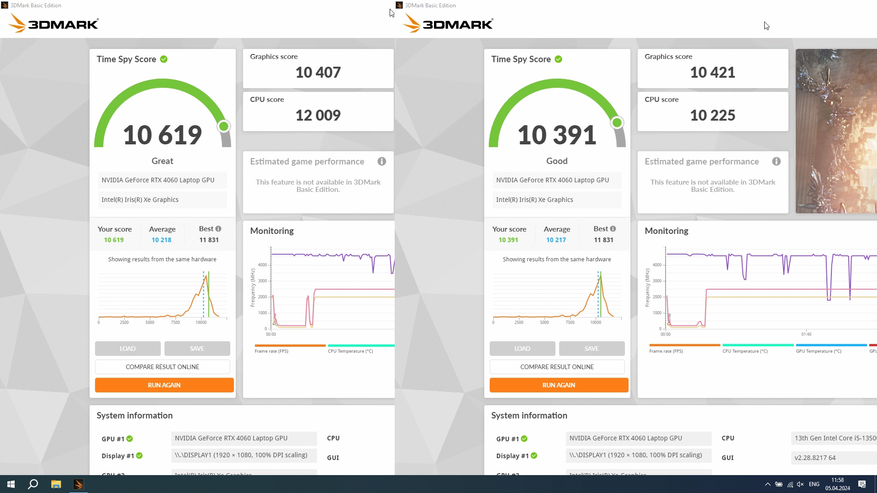This screenshot has height=493, width=877.
Task: Click the score gauge knob on the 10 619 dial
Action: tap(224, 126)
